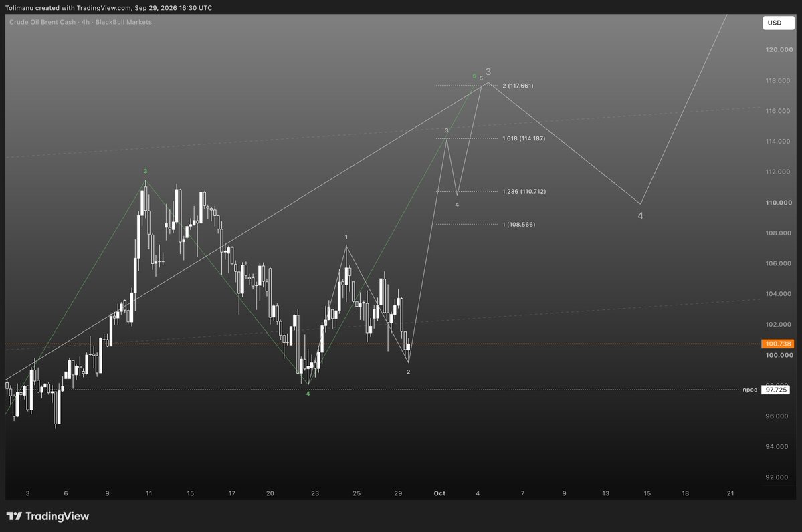Select the Fibonacci label 1.236 (110.712)
The width and height of the screenshot is (802, 532).
[524, 192]
